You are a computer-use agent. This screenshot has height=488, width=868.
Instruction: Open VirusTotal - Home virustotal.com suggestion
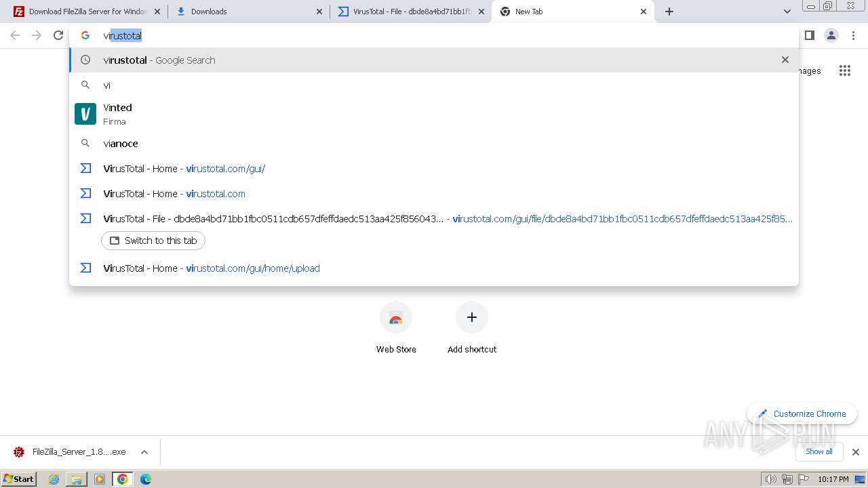pos(434,194)
